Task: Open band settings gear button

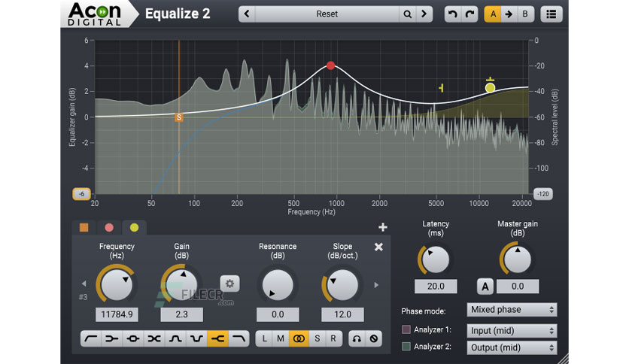Action: 230,284
